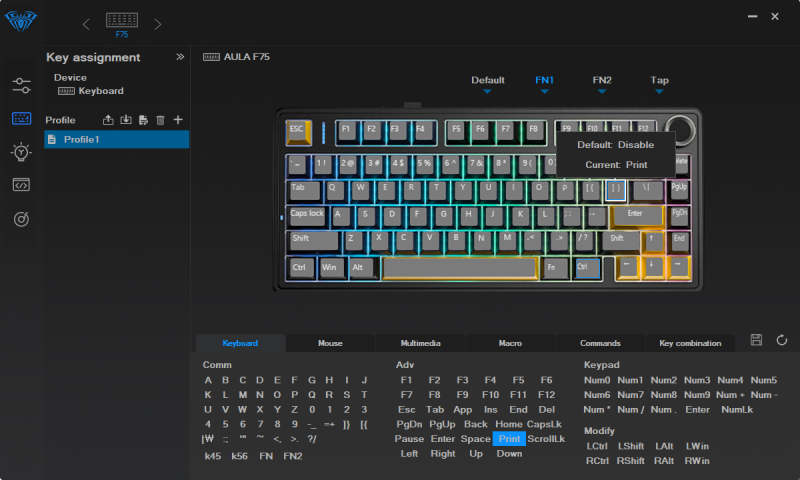The height and width of the screenshot is (480, 800).
Task: Collapse the Key assignment panel
Action: point(180,57)
